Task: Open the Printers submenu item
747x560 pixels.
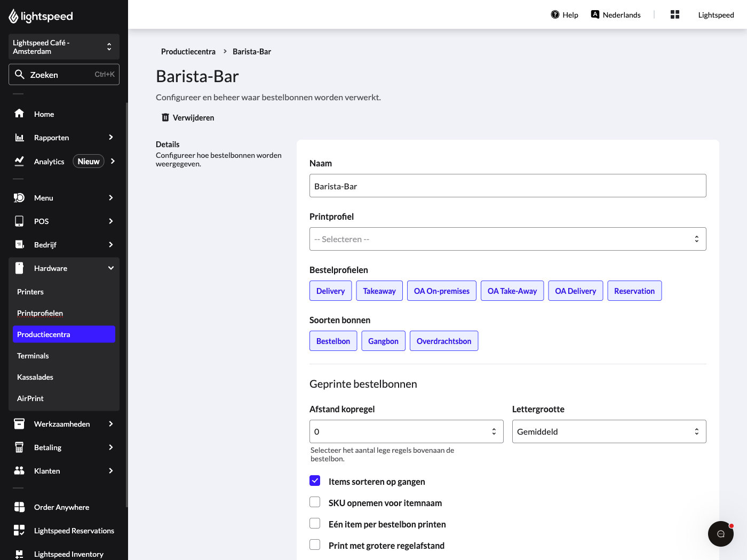Action: [64, 292]
